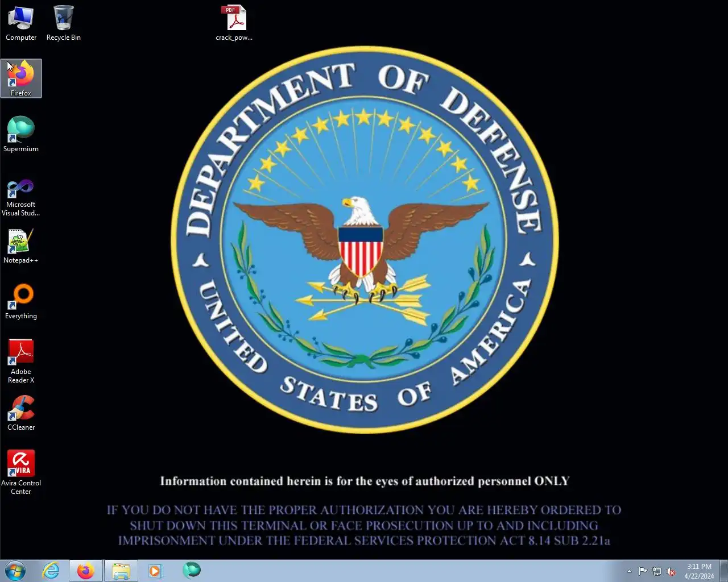
Task: Open Action Center flag in tray
Action: [643, 571]
